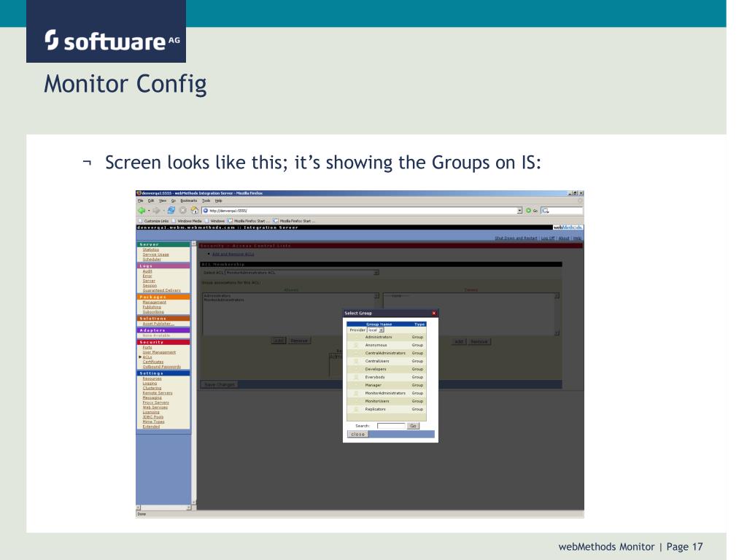
Task: Open the Back button history dropdown arrow
Action: click(149, 211)
